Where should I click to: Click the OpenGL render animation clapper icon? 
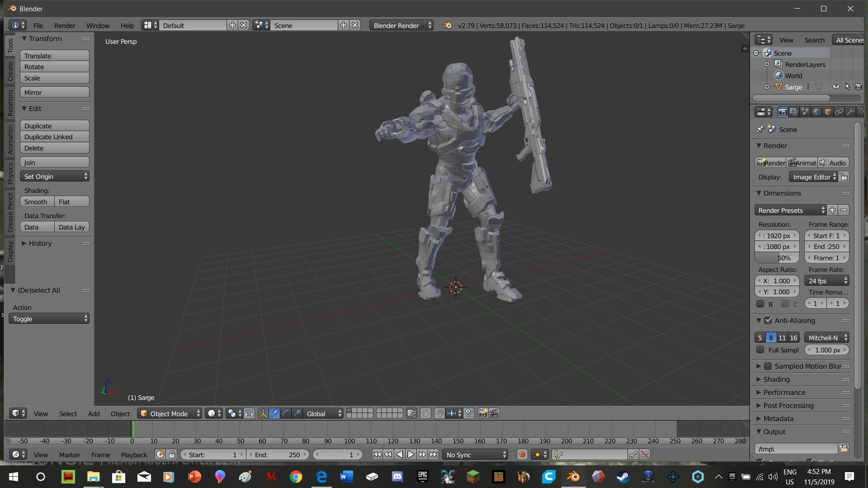coord(494,413)
